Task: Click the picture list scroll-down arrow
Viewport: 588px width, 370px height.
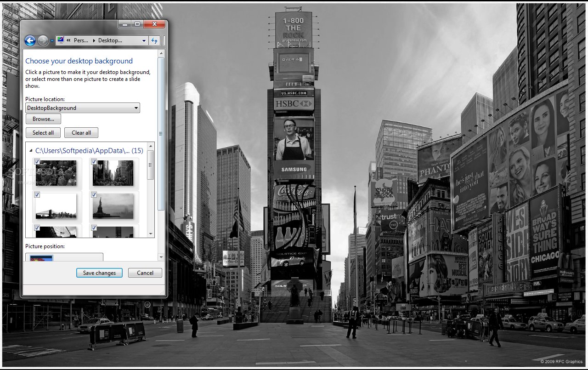Action: pos(151,234)
